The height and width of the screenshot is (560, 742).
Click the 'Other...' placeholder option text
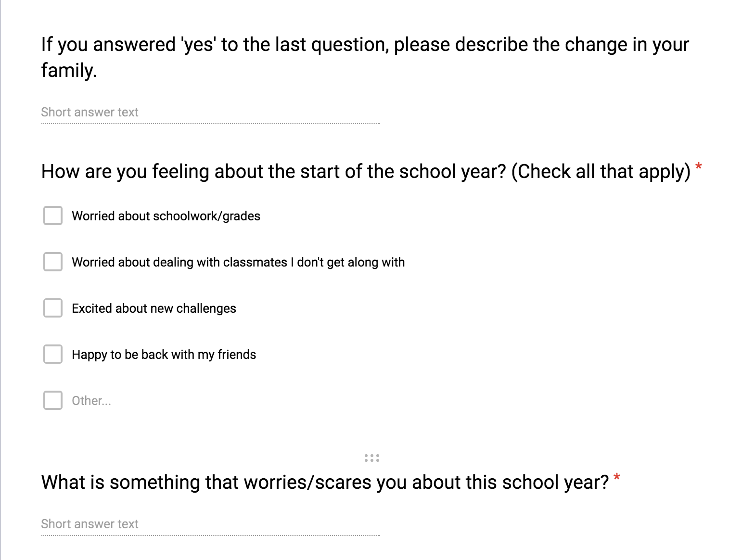[x=91, y=401]
